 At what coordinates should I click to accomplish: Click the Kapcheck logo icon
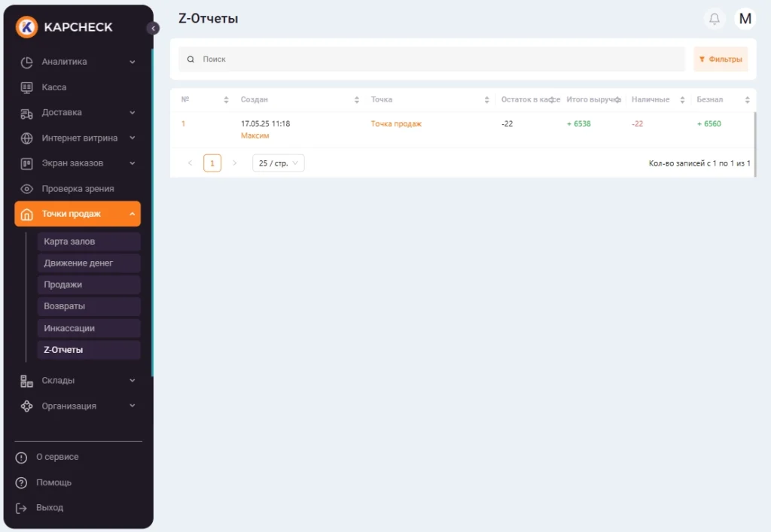pyautogui.click(x=26, y=27)
